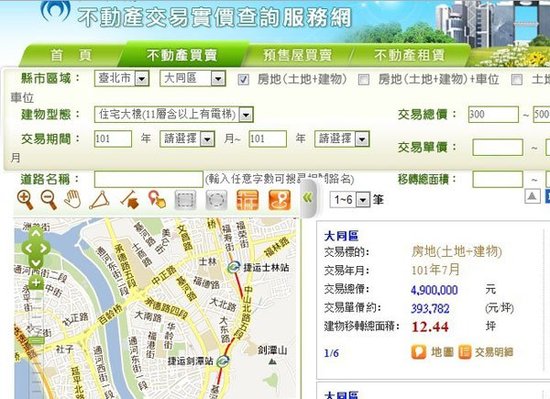Screen dimensions: 550x399
Task: Click 移轉總面積 minimum input field
Action: click(498, 179)
